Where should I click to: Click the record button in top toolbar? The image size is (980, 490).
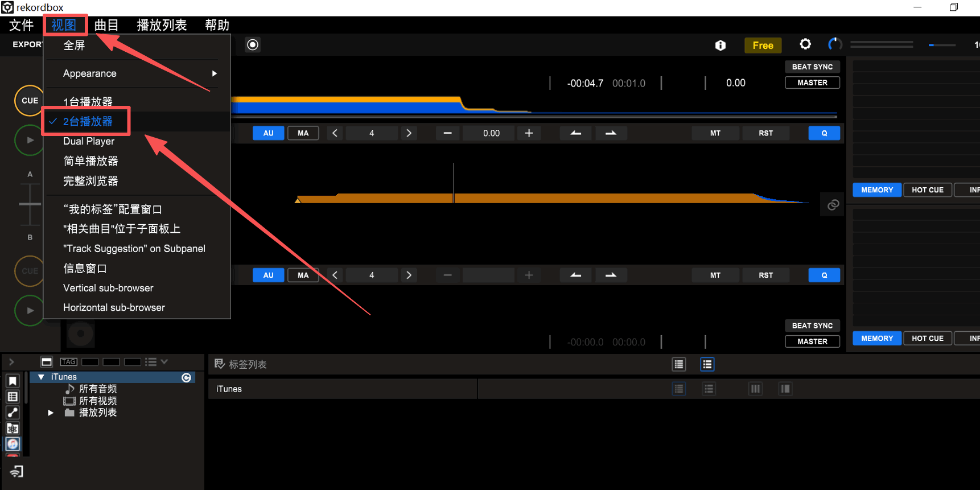pos(253,45)
